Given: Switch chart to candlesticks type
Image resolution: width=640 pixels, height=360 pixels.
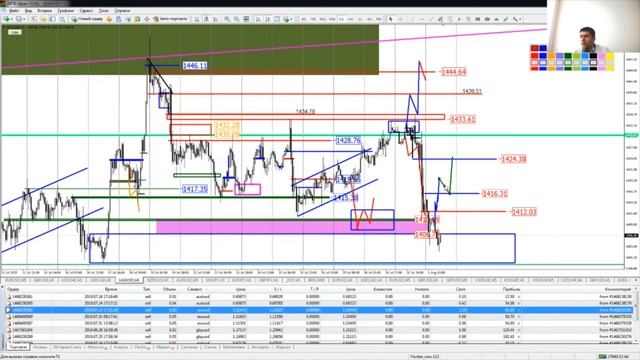Looking at the screenshot, I should click(x=206, y=19).
